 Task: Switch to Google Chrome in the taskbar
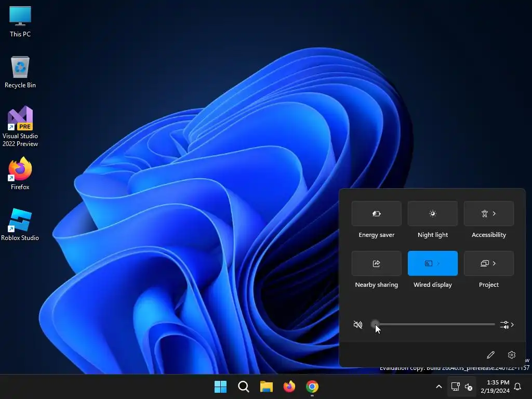coord(312,387)
